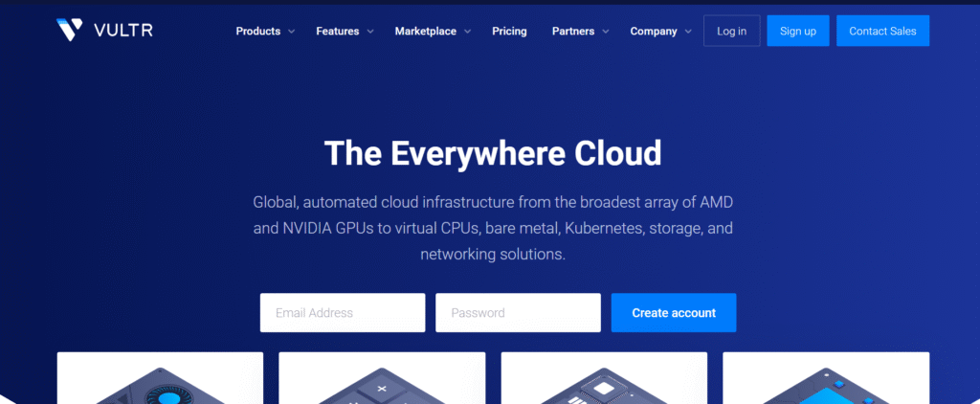Viewport: 980px width, 404px height.
Task: Open the Marketplace menu
Action: tap(425, 31)
